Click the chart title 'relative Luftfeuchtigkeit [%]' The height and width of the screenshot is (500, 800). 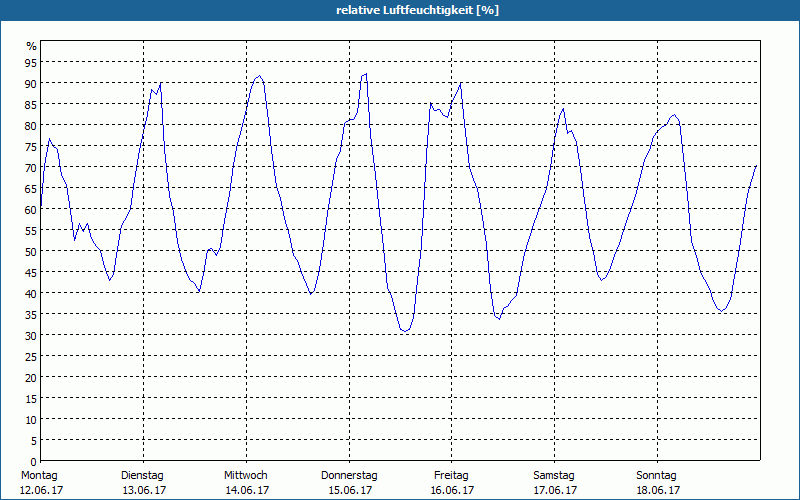[417, 10]
